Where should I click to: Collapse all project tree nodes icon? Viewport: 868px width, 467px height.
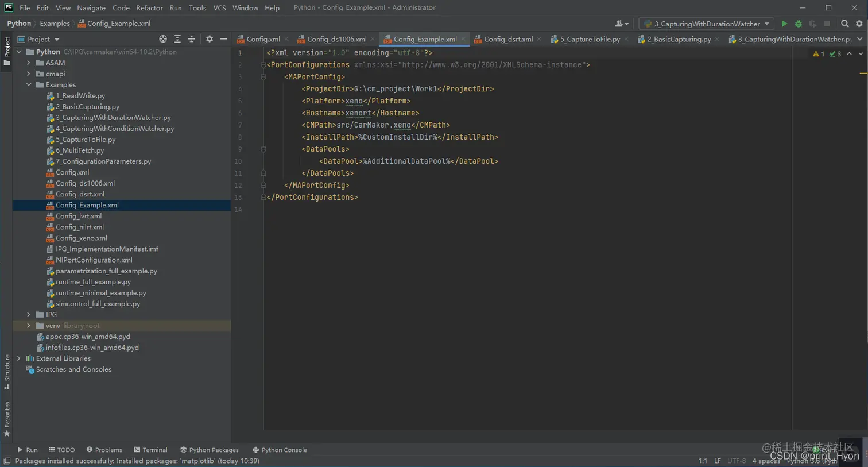click(x=192, y=39)
